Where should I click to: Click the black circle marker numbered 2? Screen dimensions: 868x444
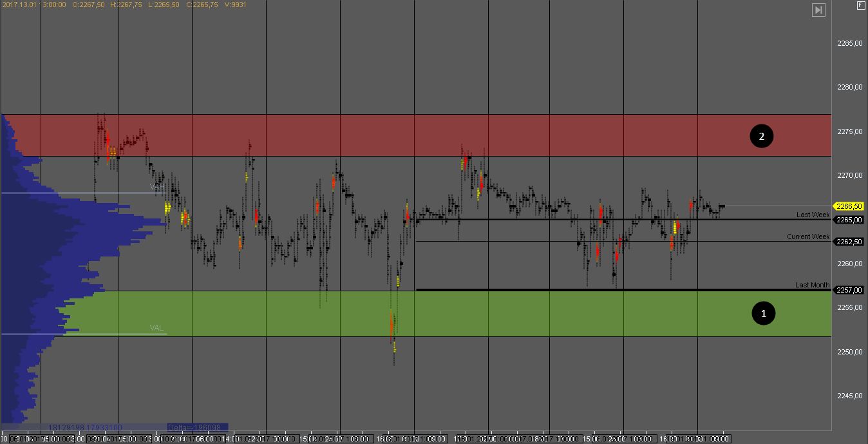coord(761,136)
